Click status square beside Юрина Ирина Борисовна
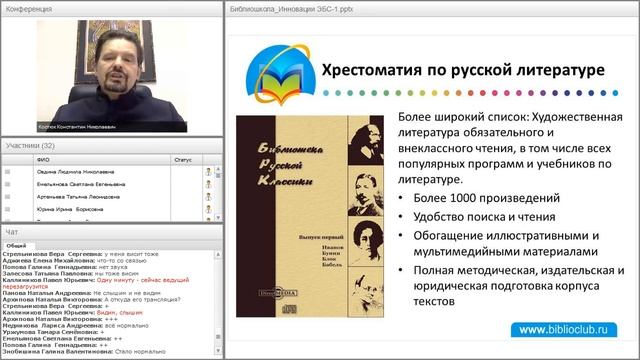640x360 pixels. 7,209
